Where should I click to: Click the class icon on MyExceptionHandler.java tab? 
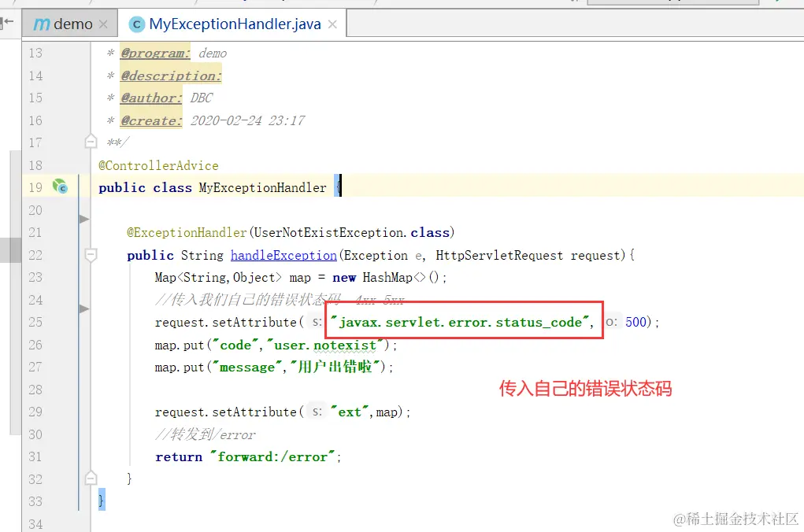point(137,24)
